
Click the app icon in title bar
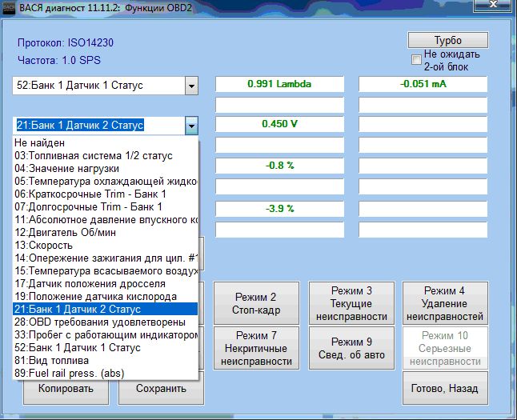(9, 7)
